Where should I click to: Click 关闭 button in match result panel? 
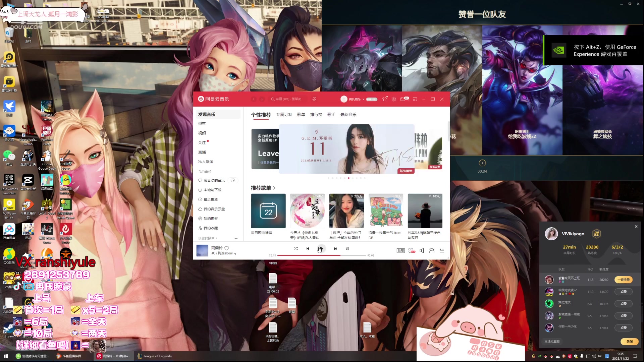(630, 342)
